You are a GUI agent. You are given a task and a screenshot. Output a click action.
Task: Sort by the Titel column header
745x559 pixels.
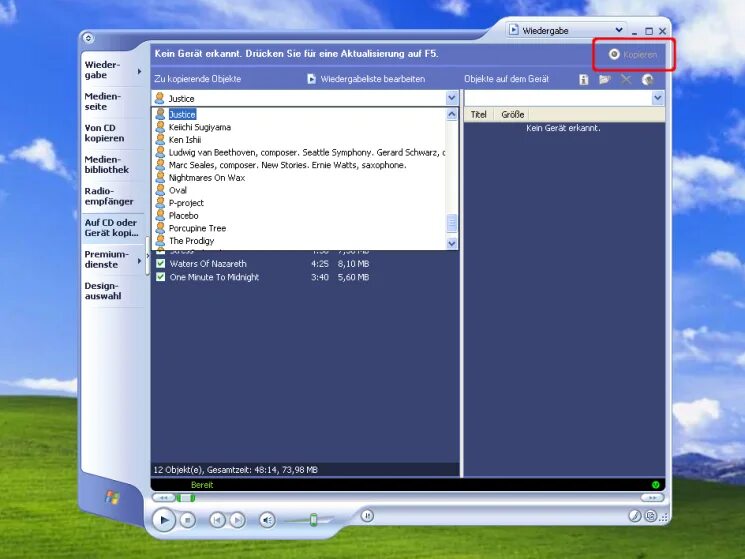tap(478, 114)
